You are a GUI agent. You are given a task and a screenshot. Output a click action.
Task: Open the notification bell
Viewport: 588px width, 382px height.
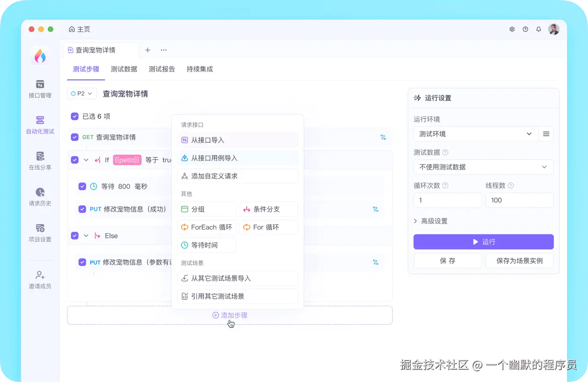point(538,29)
